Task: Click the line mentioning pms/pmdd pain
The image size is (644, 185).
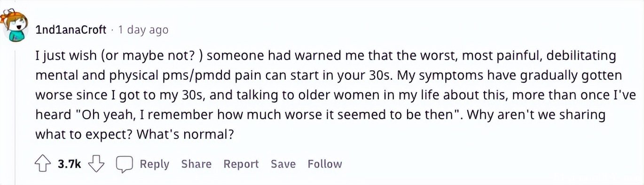Action: tap(329, 76)
